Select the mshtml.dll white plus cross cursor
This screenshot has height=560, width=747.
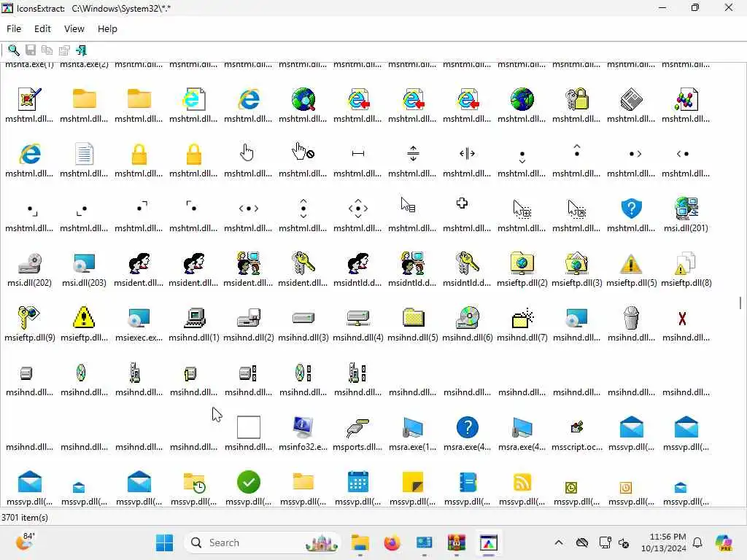[462, 204]
